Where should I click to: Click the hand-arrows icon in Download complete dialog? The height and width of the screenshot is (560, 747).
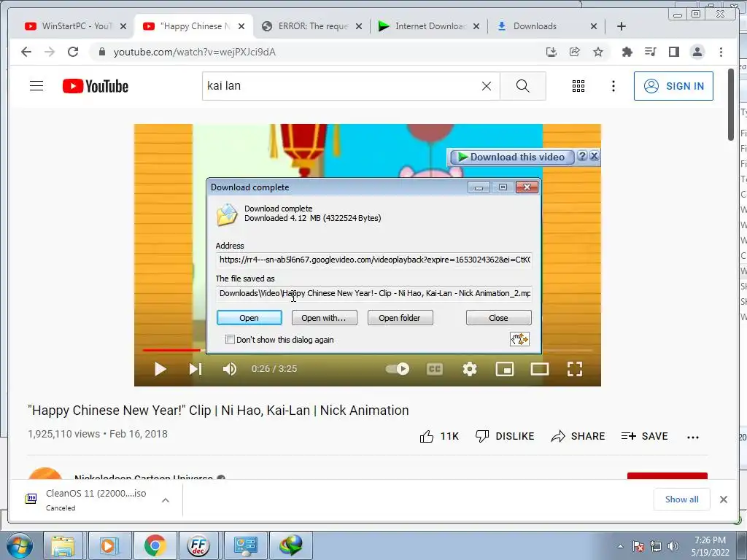tap(519, 339)
